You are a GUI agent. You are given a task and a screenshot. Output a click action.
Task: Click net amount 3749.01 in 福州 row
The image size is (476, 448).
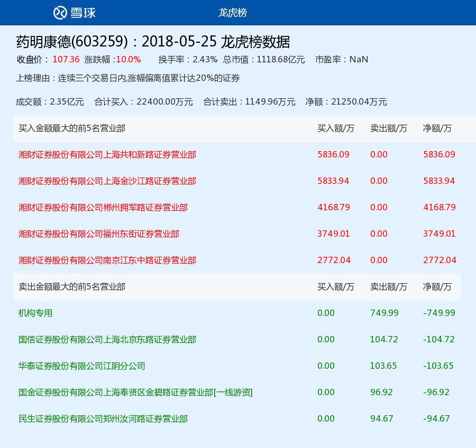(440, 234)
